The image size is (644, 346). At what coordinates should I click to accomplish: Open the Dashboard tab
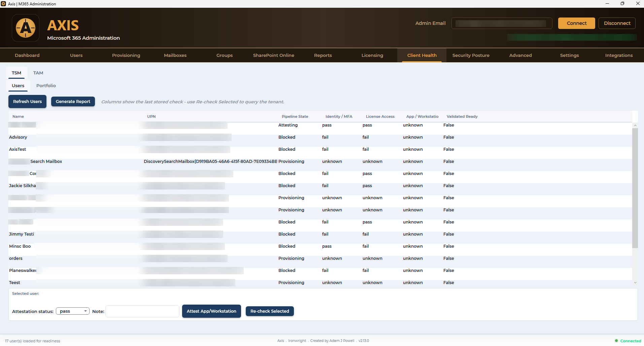(27, 55)
